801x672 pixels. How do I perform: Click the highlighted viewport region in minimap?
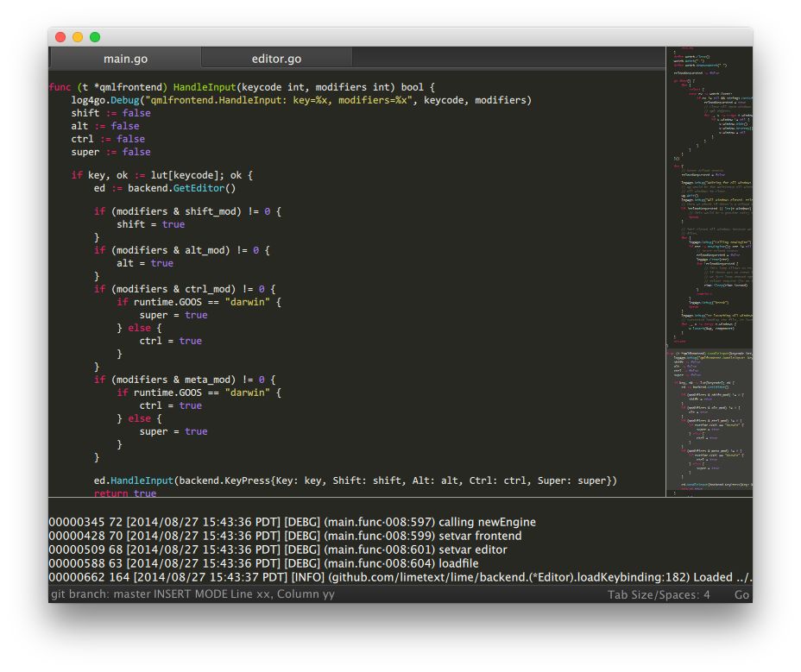coord(709,421)
